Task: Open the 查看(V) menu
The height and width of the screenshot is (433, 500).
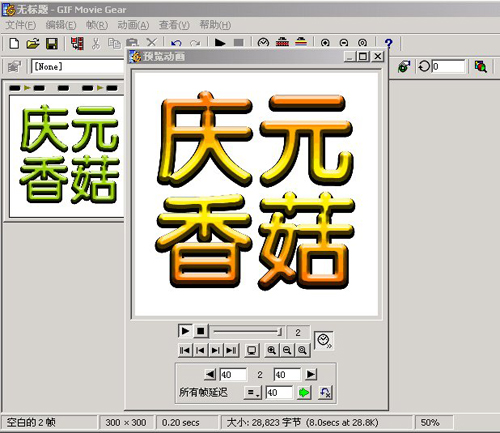Action: (x=174, y=25)
